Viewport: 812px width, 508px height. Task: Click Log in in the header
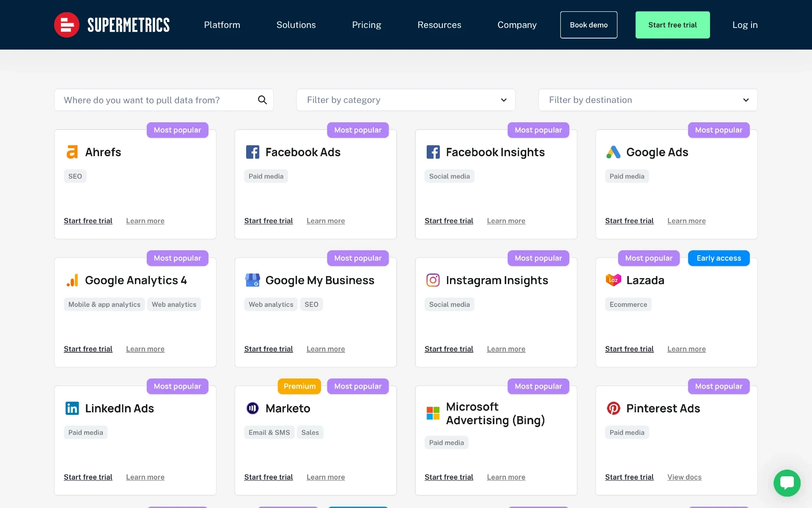[745, 25]
